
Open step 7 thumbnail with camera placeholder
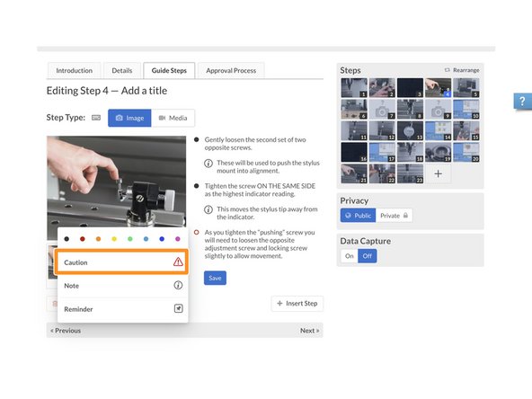click(382, 110)
